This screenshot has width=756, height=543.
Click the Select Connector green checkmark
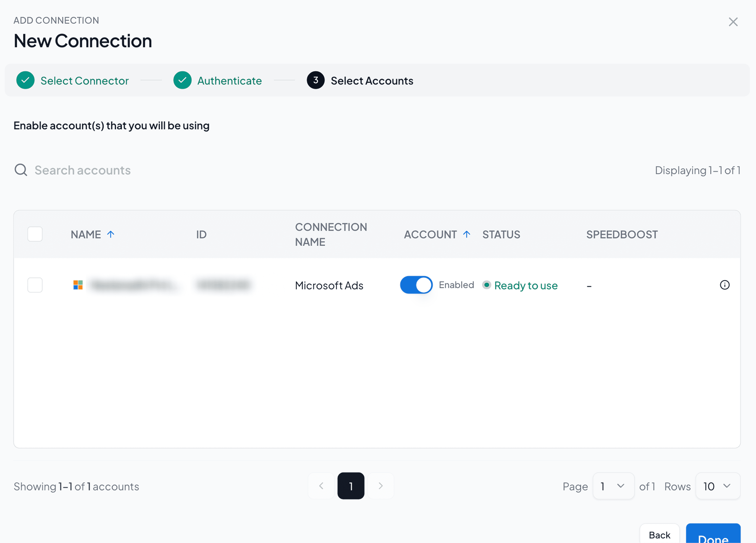[25, 80]
